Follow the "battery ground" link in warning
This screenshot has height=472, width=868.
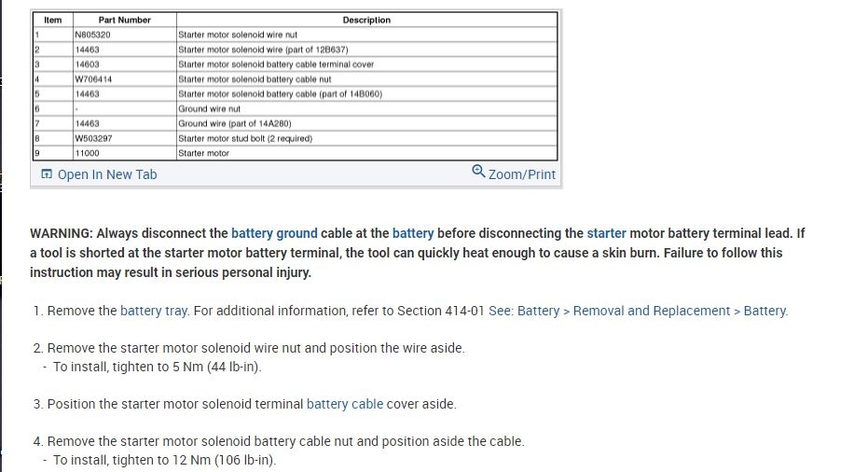coord(274,233)
